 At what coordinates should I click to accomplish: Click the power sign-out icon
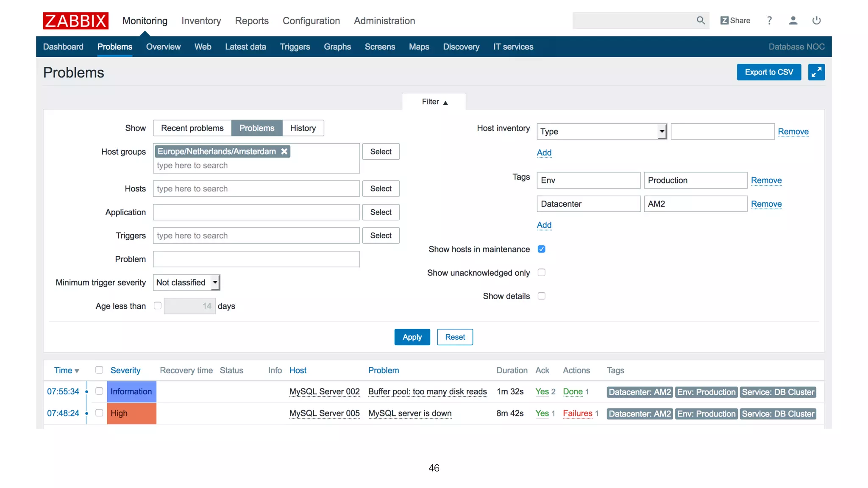[816, 20]
